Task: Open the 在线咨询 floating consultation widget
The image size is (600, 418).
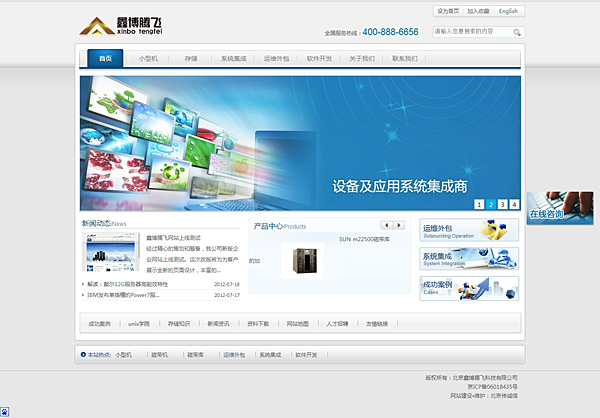Action: pos(559,208)
